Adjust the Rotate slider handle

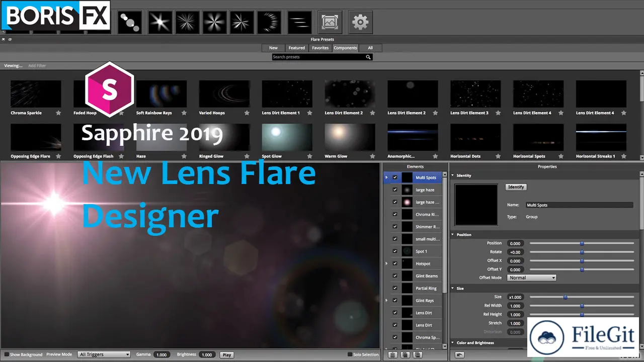[582, 252]
